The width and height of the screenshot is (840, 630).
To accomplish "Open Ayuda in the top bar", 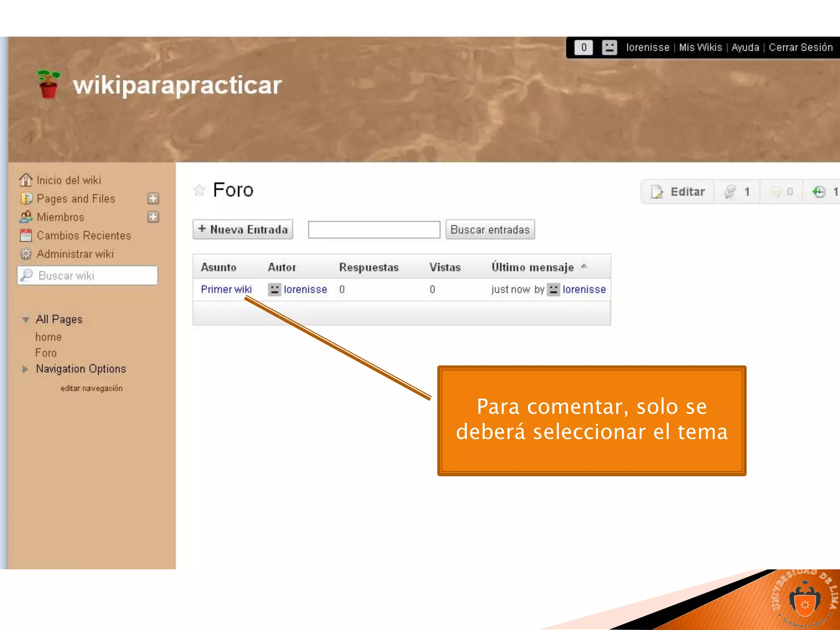I will click(x=745, y=48).
